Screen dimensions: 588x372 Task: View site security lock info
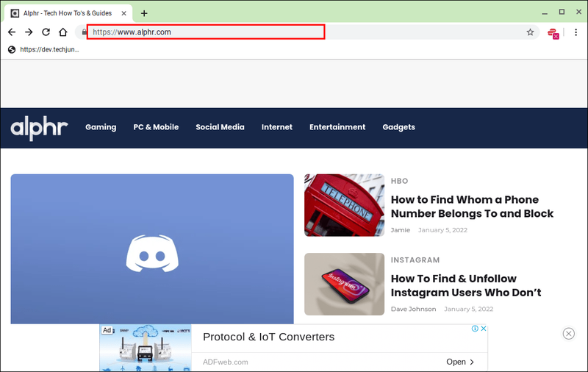click(84, 32)
